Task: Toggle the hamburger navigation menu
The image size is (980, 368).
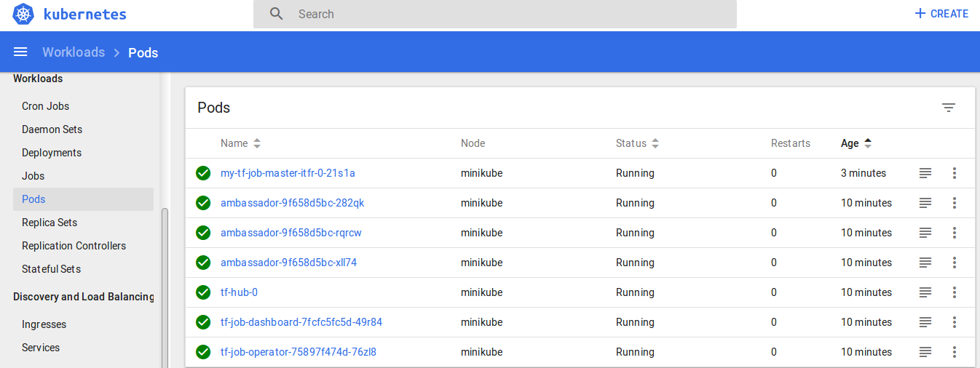Action: coord(20,52)
